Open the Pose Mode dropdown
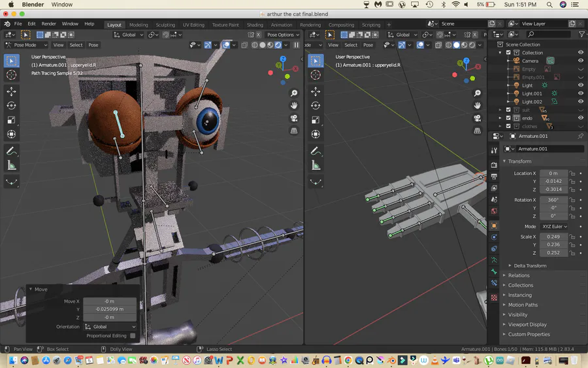Screen dimensions: 588x368 click(x=27, y=45)
